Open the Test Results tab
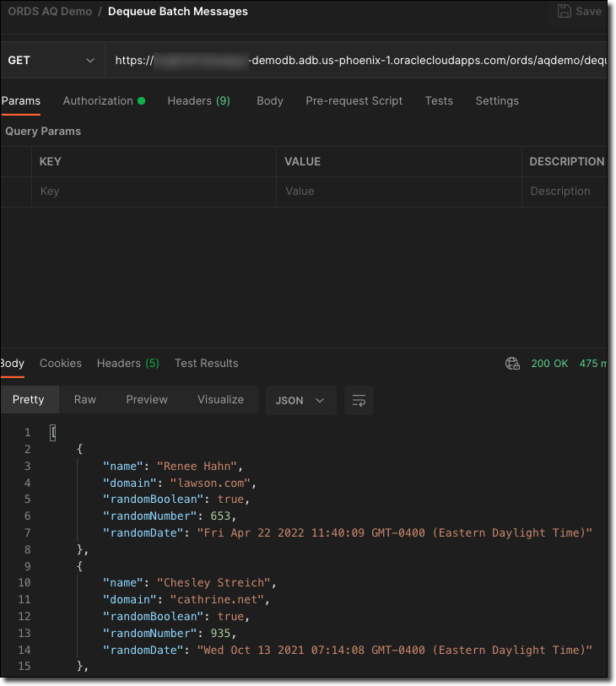 click(206, 364)
